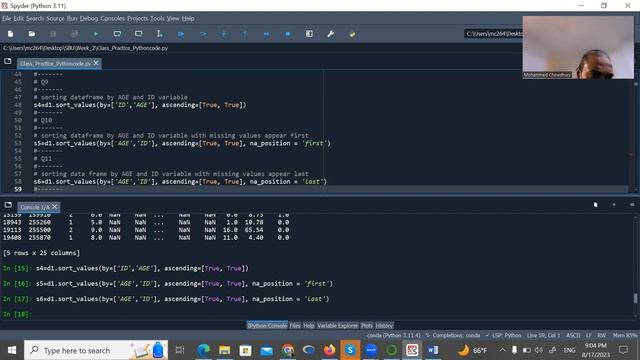Click the Stop debugging square icon

click(x=288, y=34)
